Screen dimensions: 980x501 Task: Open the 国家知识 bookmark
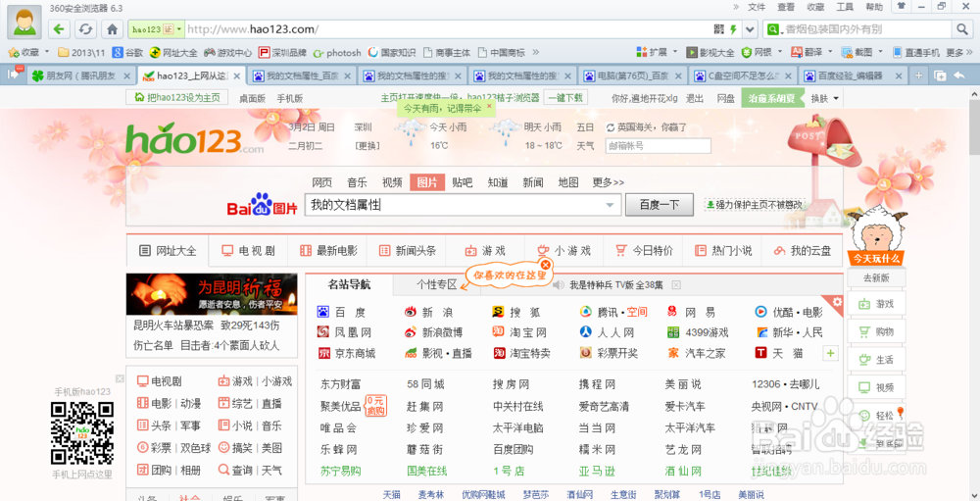(x=392, y=52)
